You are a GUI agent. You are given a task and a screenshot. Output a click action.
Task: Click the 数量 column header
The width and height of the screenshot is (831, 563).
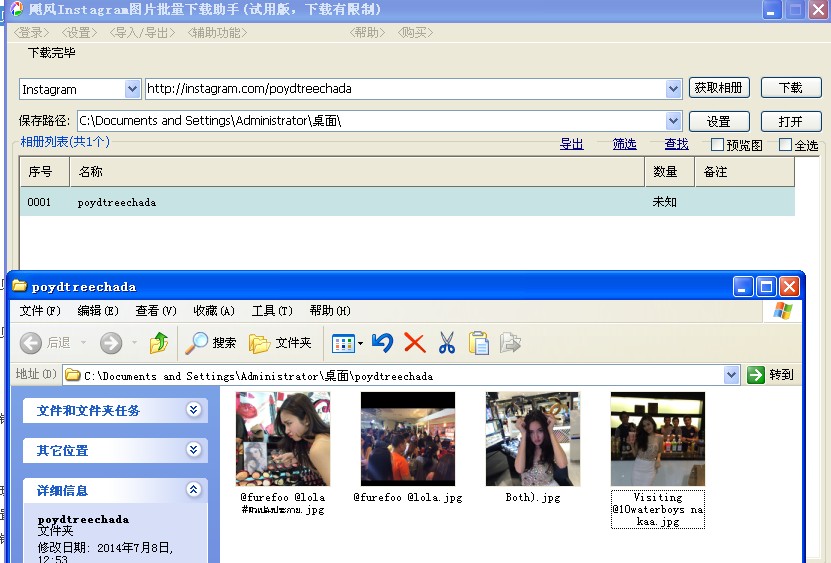tap(669, 172)
